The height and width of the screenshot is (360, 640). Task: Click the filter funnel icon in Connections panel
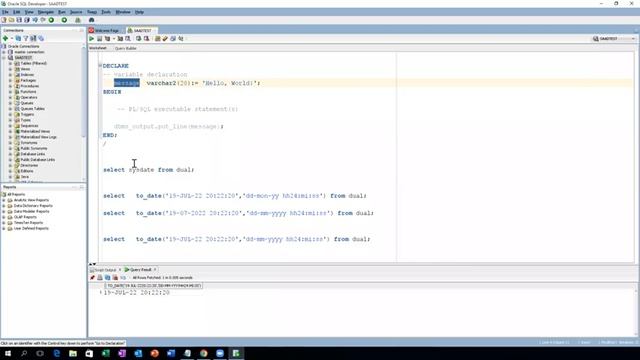tap(26, 38)
